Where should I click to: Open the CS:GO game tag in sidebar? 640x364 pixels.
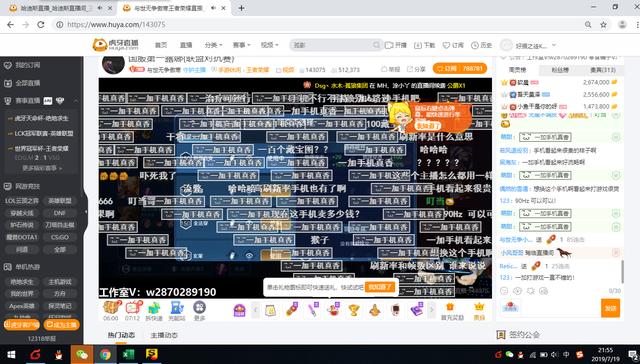pyautogui.click(x=60, y=237)
